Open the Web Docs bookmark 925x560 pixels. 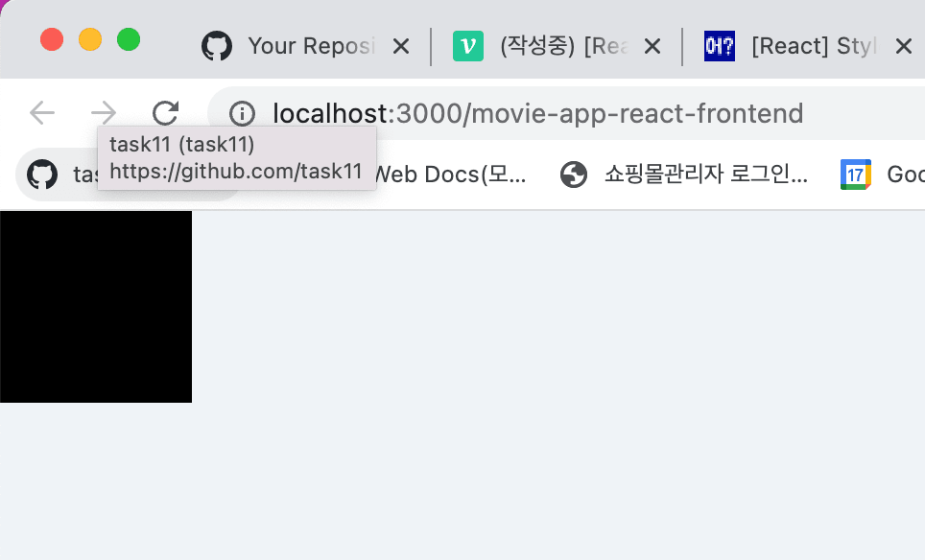point(451,175)
